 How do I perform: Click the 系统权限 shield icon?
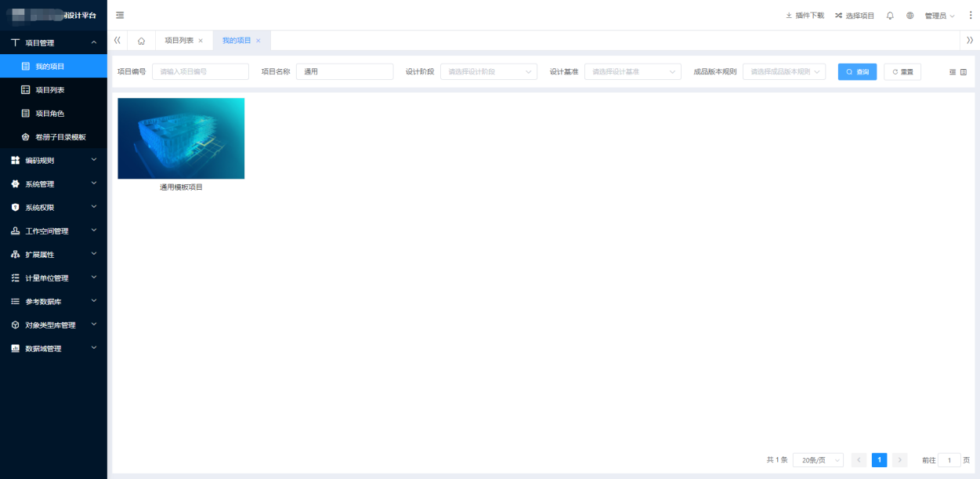[x=15, y=207]
